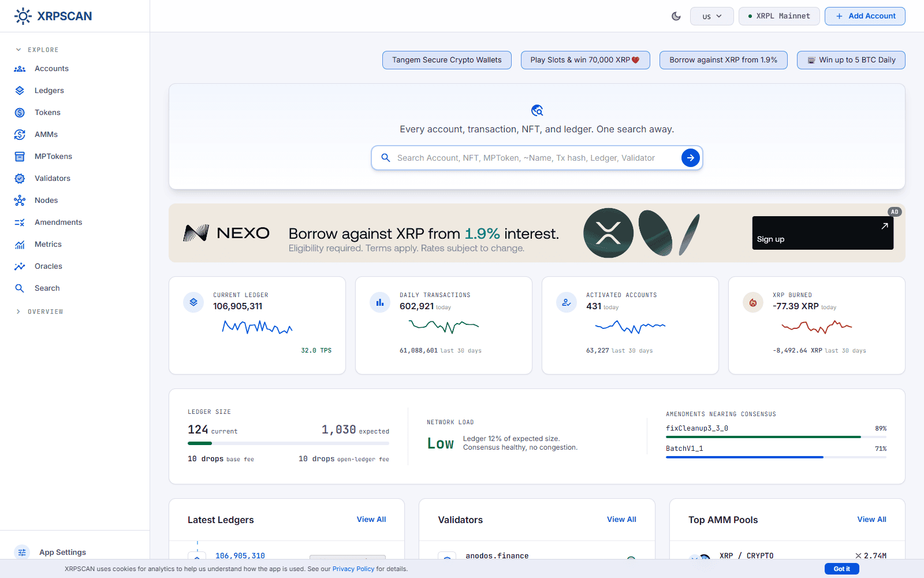
Task: Open AMMs via its sidebar icon
Action: pos(20,135)
